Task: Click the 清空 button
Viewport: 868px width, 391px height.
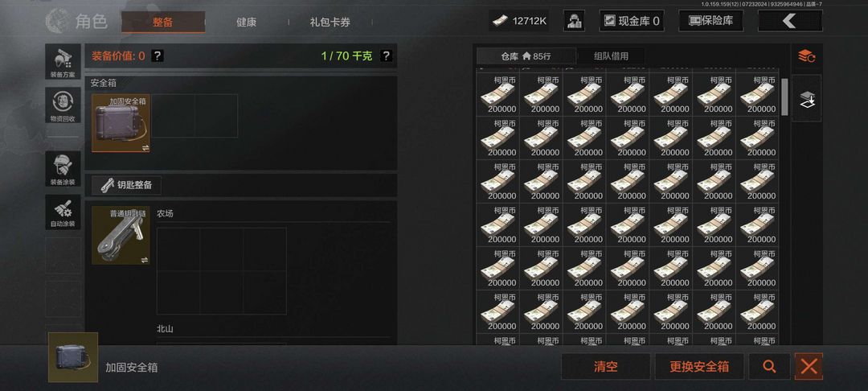Action: 606,367
